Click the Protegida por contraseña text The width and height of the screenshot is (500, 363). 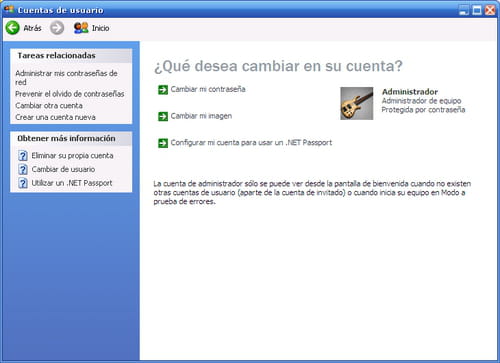coord(423,110)
